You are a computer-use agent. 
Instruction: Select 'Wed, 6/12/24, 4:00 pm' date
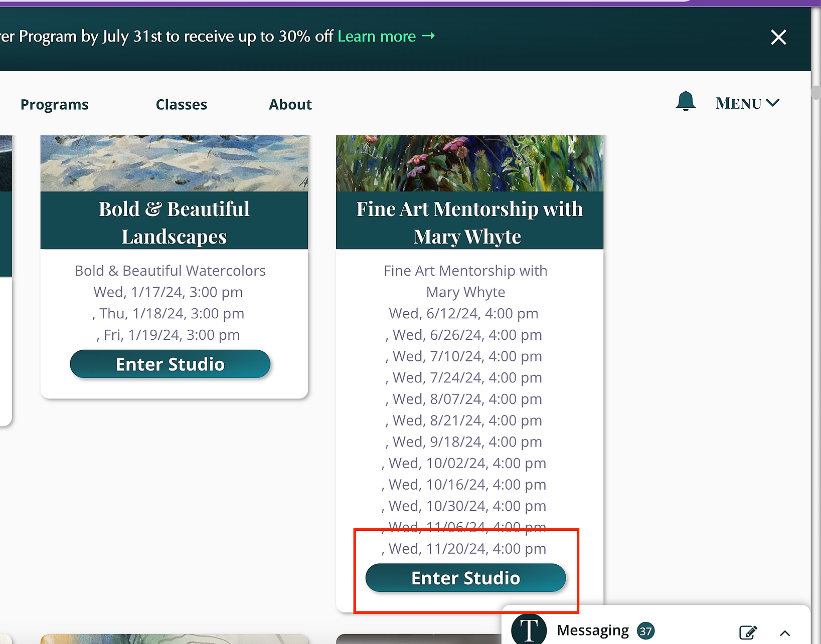click(463, 314)
